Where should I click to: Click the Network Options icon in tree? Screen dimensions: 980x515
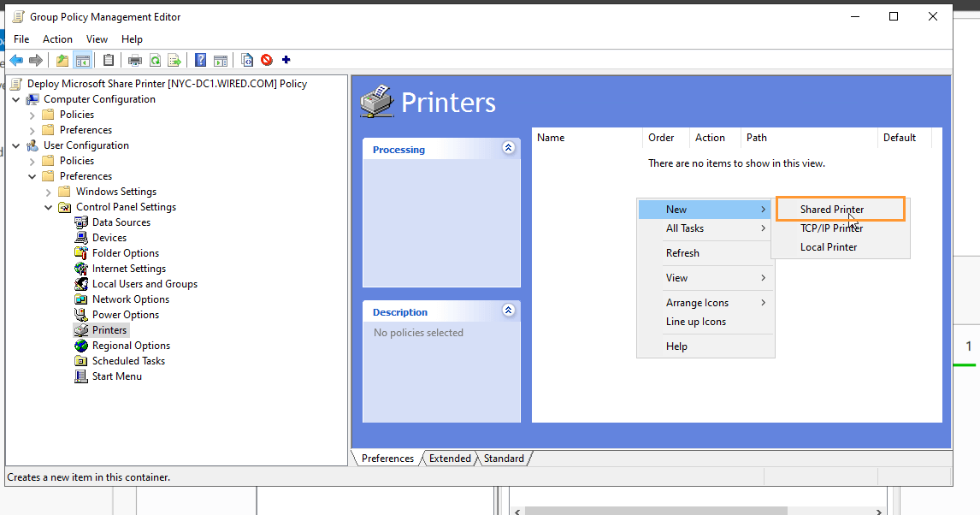pyautogui.click(x=81, y=299)
